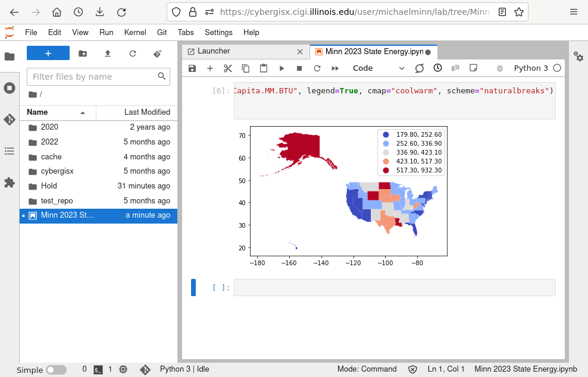Restart kernel and run all cells

pos(335,68)
